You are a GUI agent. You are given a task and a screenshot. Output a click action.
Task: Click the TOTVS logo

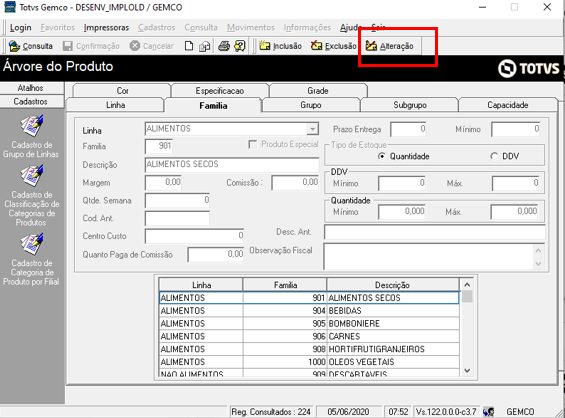tap(528, 68)
